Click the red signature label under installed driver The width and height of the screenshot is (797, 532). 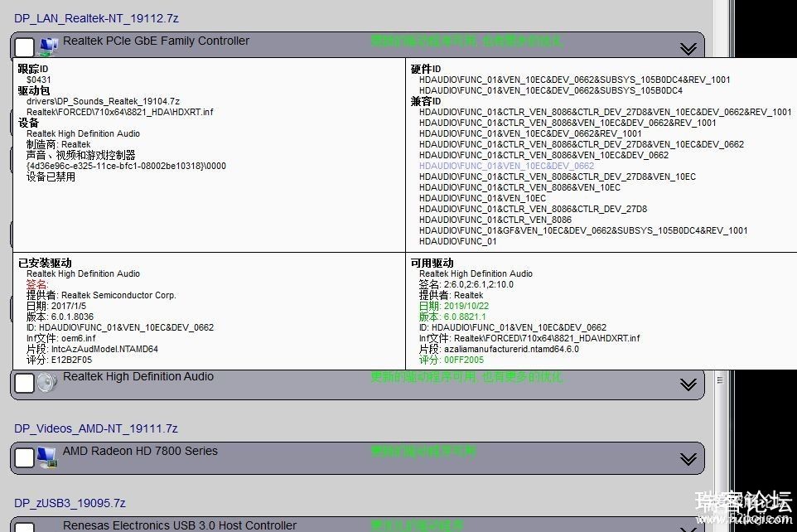pos(37,284)
